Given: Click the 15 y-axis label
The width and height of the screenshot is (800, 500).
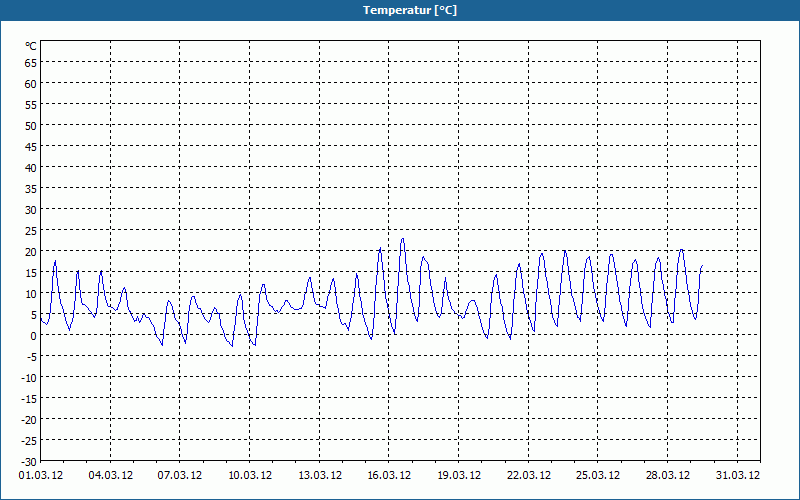Looking at the screenshot, I should pyautogui.click(x=31, y=273).
